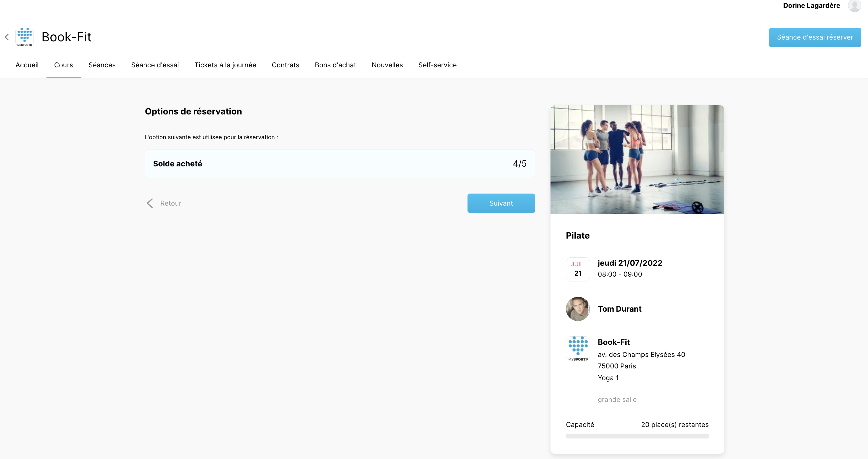868x459 pixels.
Task: Open Tom Durant's profile photo
Action: [578, 309]
